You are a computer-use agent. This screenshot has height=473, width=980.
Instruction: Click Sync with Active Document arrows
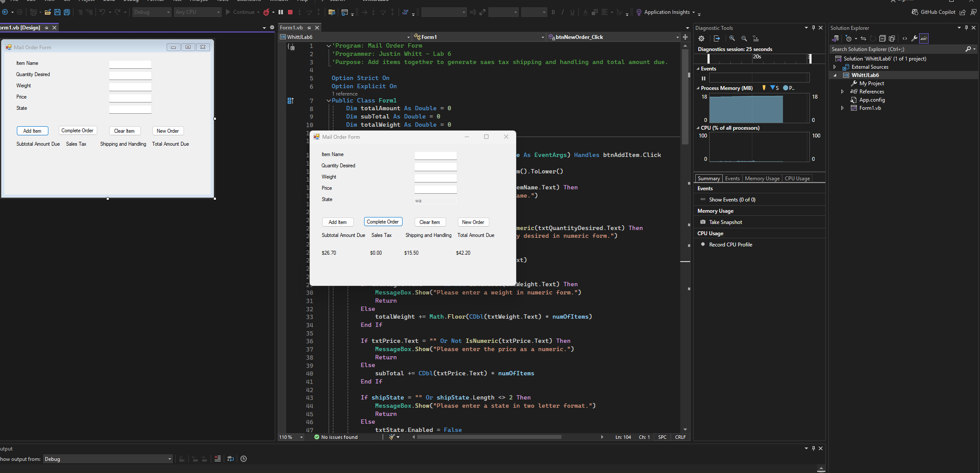(x=863, y=38)
